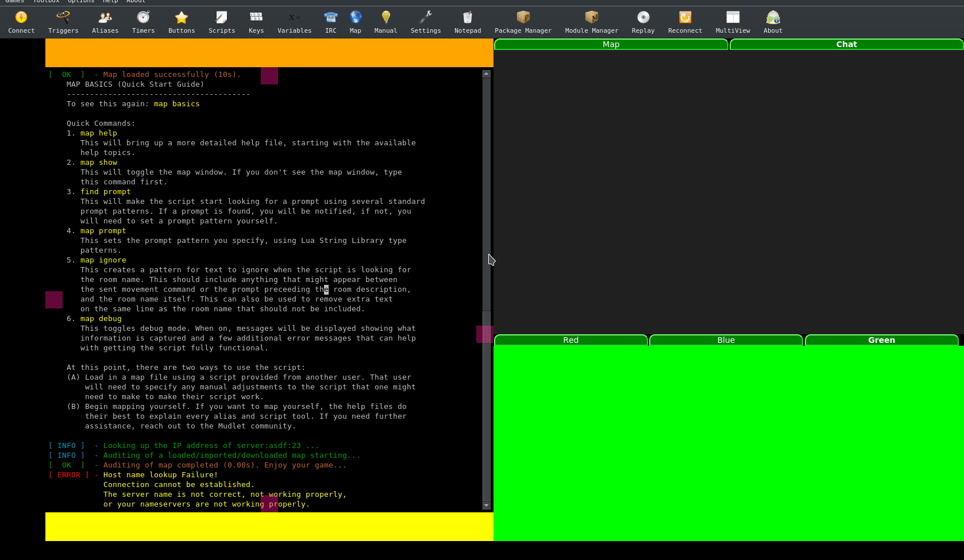Open the About menu in menu bar
Viewport: 964px width, 560px height.
(x=136, y=2)
